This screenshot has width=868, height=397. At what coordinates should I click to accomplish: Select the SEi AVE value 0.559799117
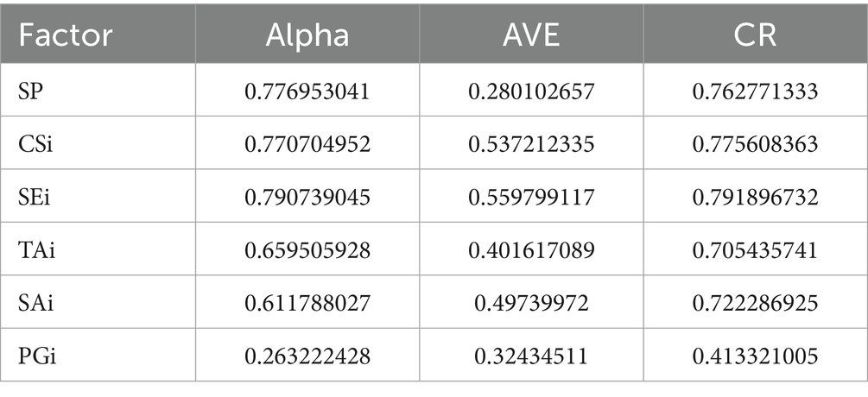tap(531, 198)
